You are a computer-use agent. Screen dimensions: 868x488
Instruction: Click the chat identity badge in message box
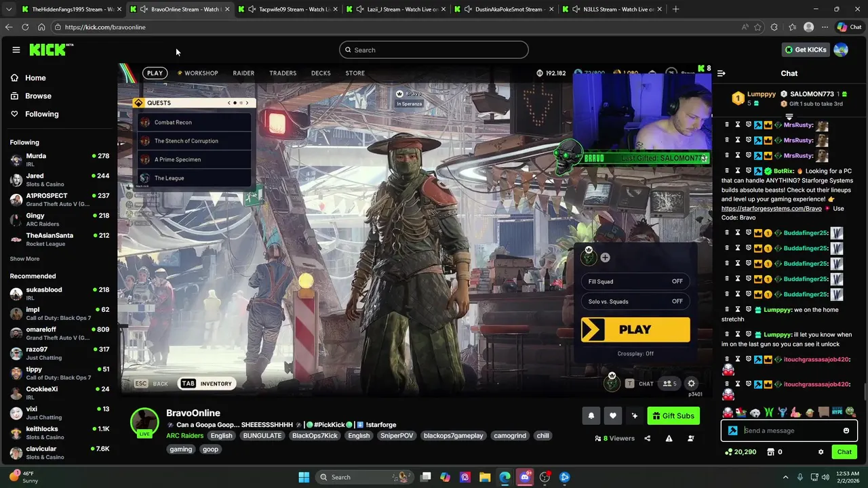click(732, 430)
